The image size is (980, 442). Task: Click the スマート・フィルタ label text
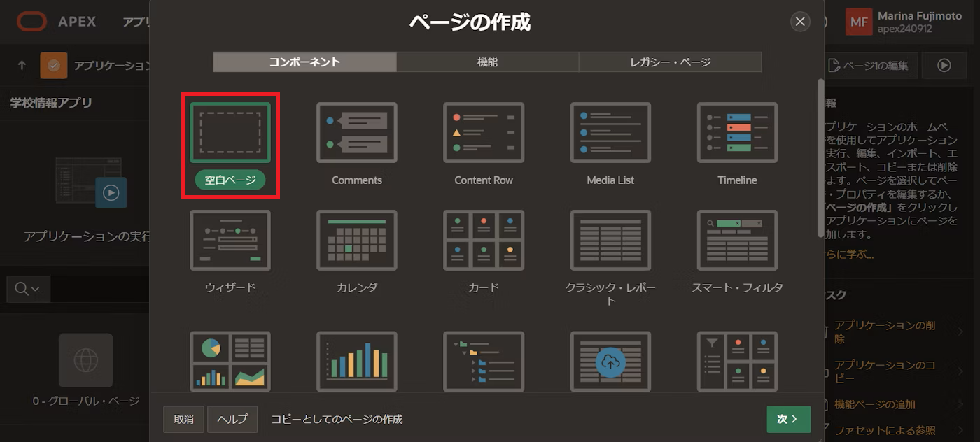(737, 287)
